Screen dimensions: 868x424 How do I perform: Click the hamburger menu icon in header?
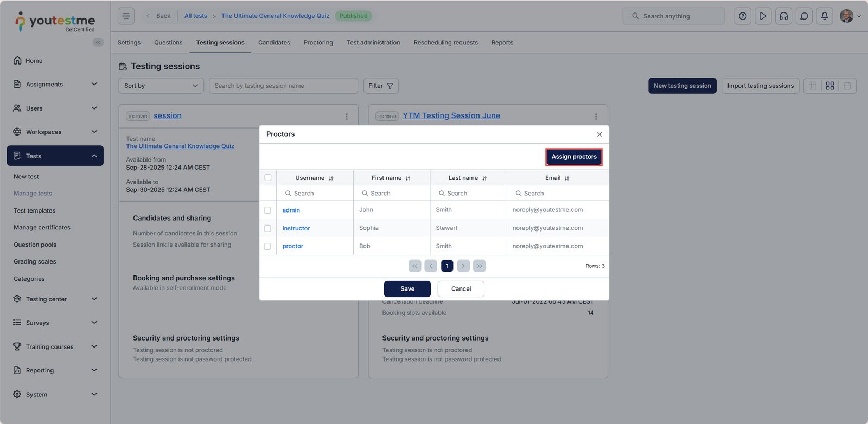click(126, 16)
